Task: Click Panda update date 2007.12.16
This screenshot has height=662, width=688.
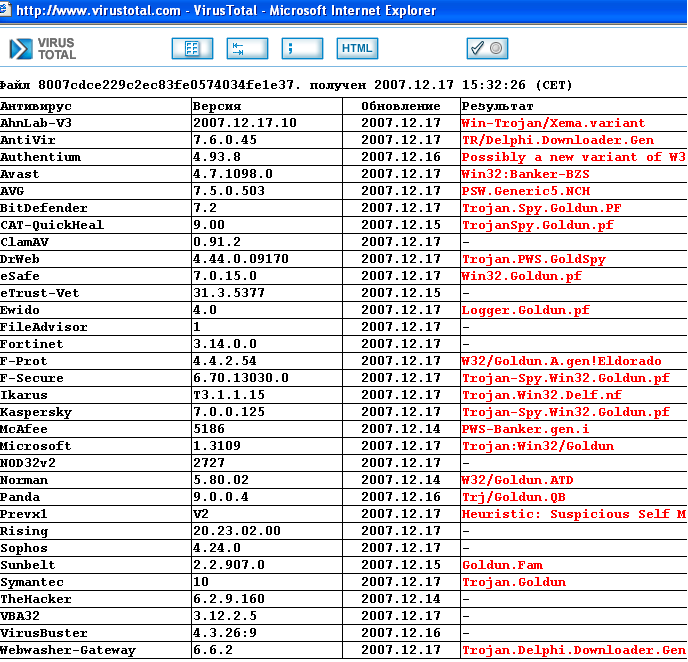Action: (401, 497)
